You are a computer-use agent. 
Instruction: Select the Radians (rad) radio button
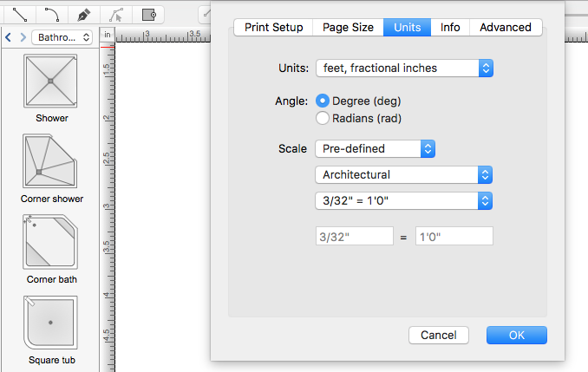[323, 118]
